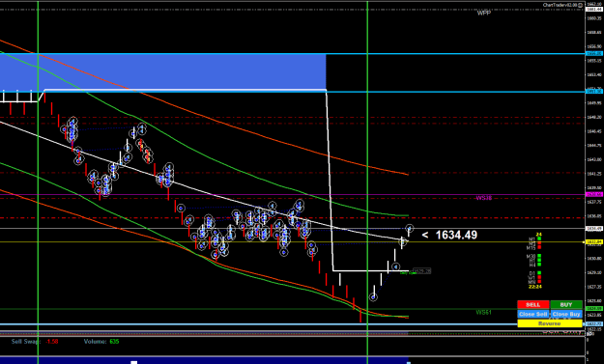Image resolution: width=604 pixels, height=364 pixels.
Task: Click the red SELL button
Action: (533, 304)
